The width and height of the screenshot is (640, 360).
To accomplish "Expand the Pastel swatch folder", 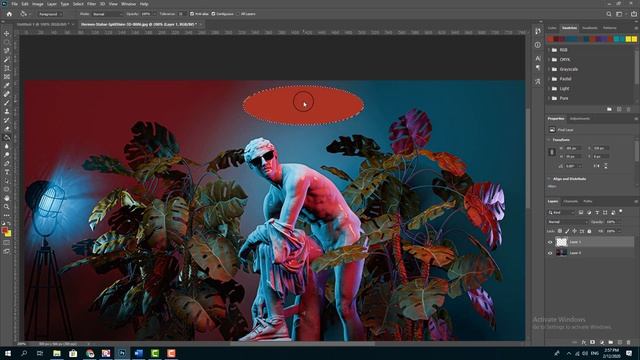I will pos(549,79).
